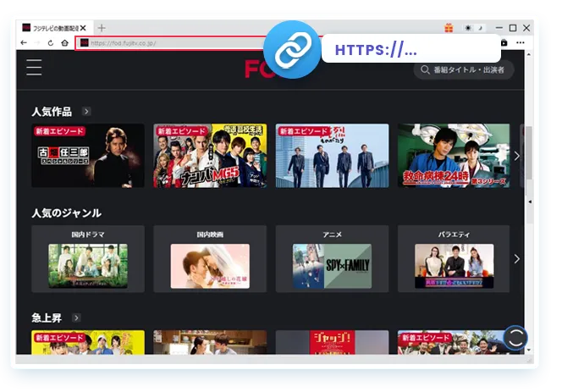
Task: Open the video library folder icon
Action: (504, 42)
